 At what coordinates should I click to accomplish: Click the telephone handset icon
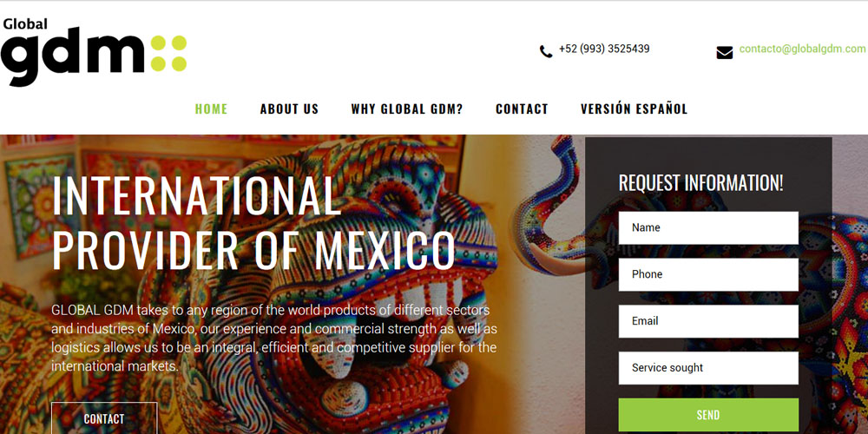coord(546,51)
